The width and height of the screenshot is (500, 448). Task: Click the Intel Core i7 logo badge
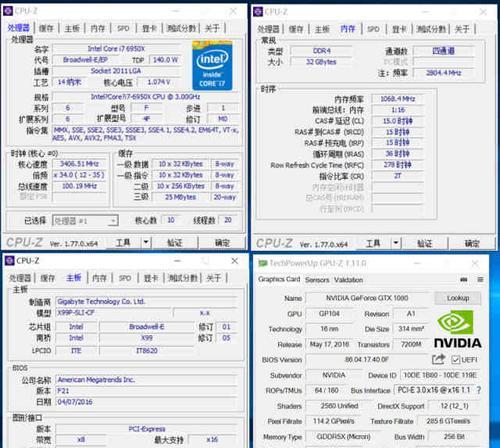212,65
